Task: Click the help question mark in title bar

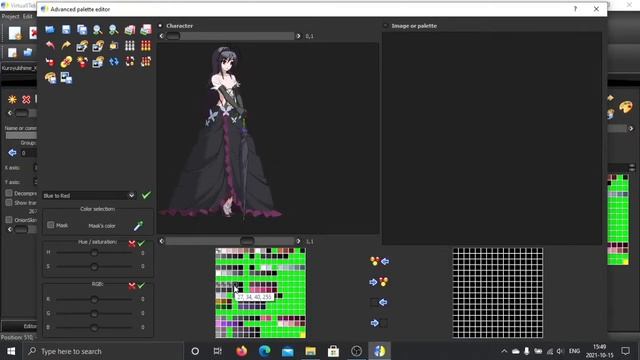Action: [x=576, y=9]
